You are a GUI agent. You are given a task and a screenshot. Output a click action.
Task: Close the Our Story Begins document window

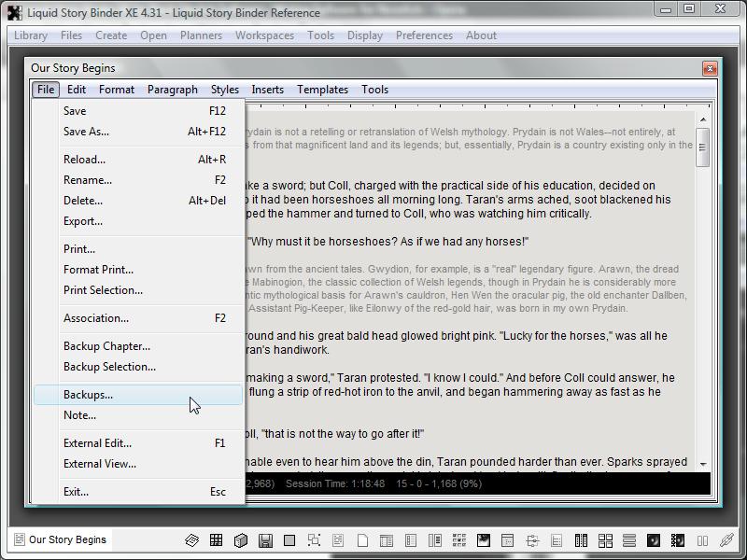(710, 68)
